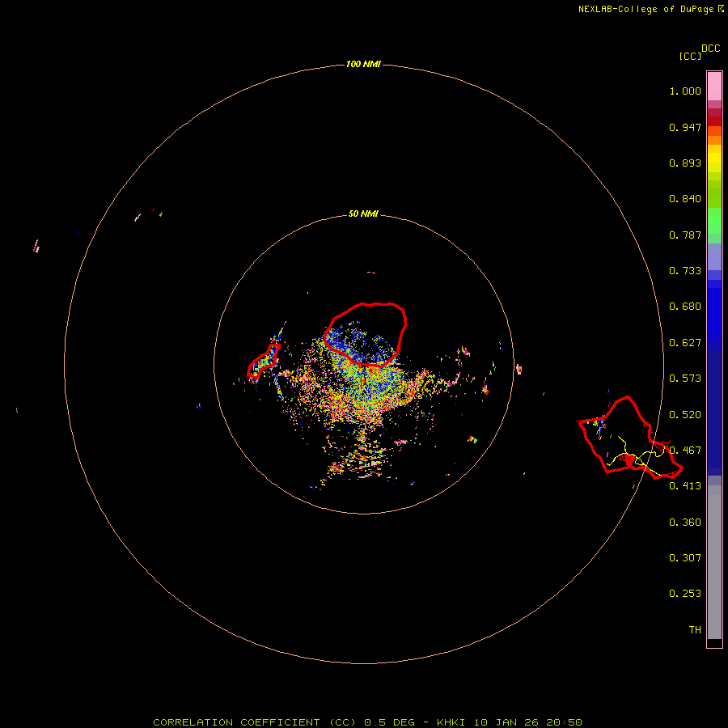Select the 0.520 scale value
The width and height of the screenshot is (728, 728).
[685, 415]
